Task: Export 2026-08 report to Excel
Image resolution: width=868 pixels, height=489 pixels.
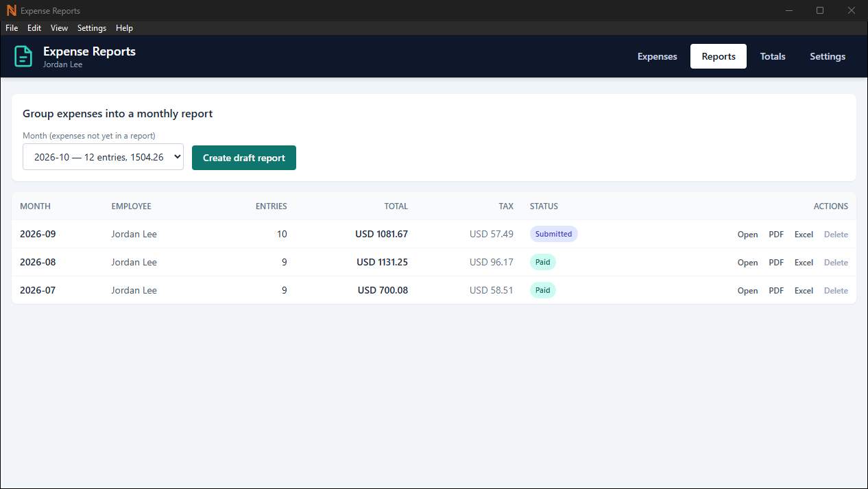Action: point(804,263)
